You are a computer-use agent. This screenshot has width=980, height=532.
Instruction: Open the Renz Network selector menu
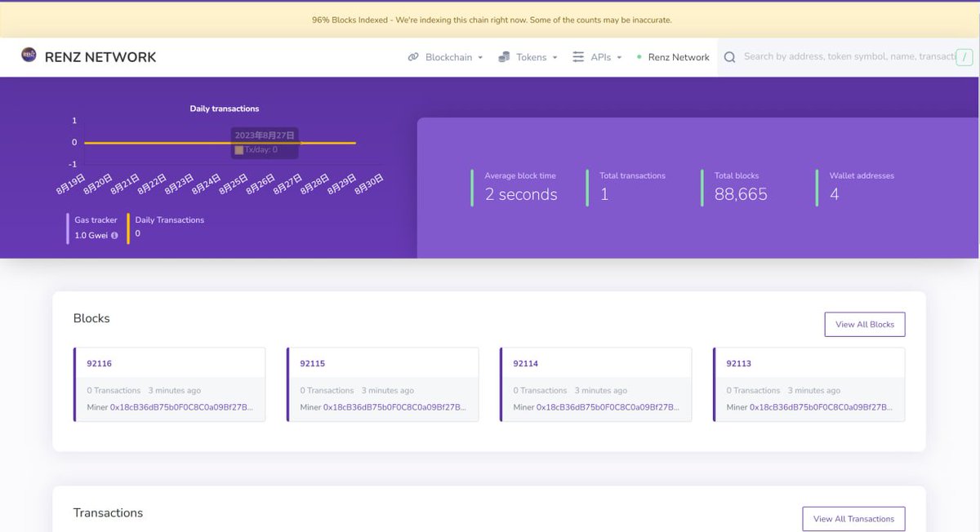[x=678, y=57]
